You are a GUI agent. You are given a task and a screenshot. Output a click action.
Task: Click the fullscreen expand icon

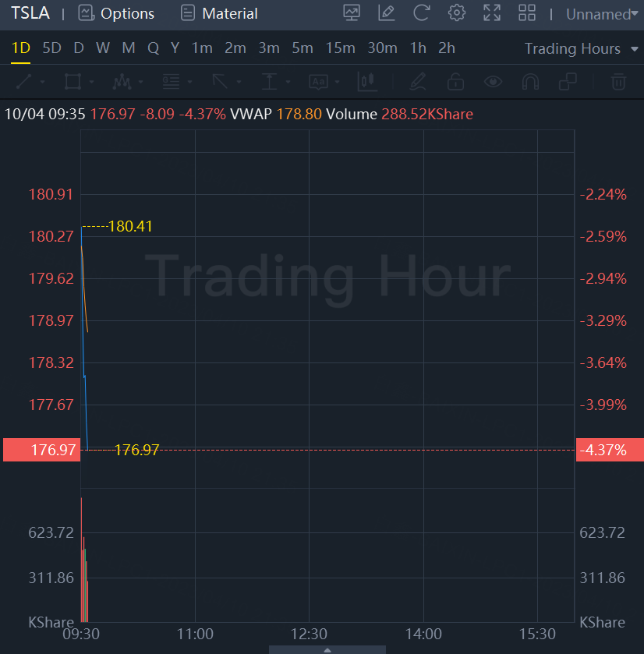(x=492, y=13)
